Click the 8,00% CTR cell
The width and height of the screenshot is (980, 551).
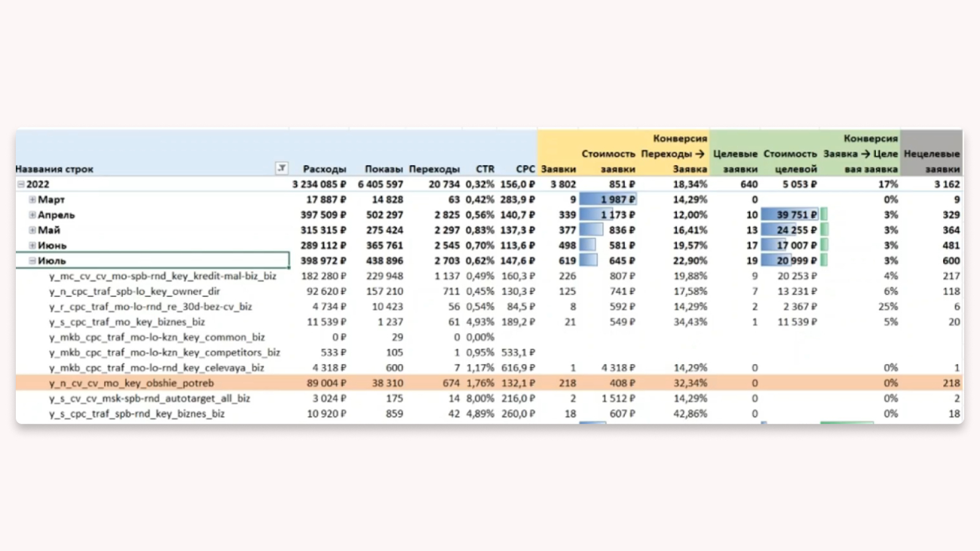coord(480,399)
